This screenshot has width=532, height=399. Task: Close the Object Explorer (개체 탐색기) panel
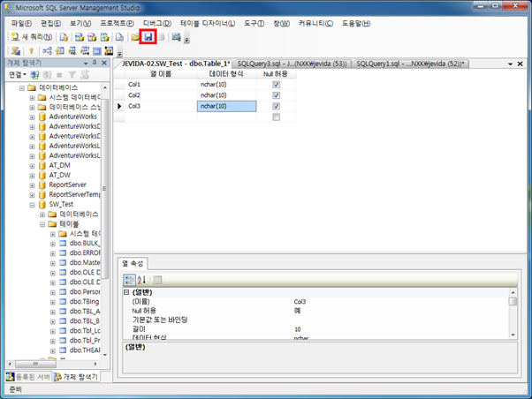104,63
